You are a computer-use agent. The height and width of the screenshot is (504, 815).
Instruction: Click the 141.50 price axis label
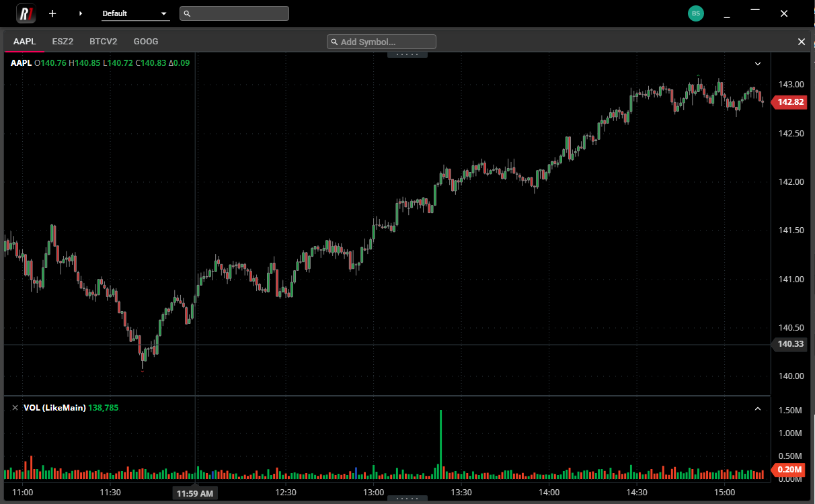[x=791, y=230]
